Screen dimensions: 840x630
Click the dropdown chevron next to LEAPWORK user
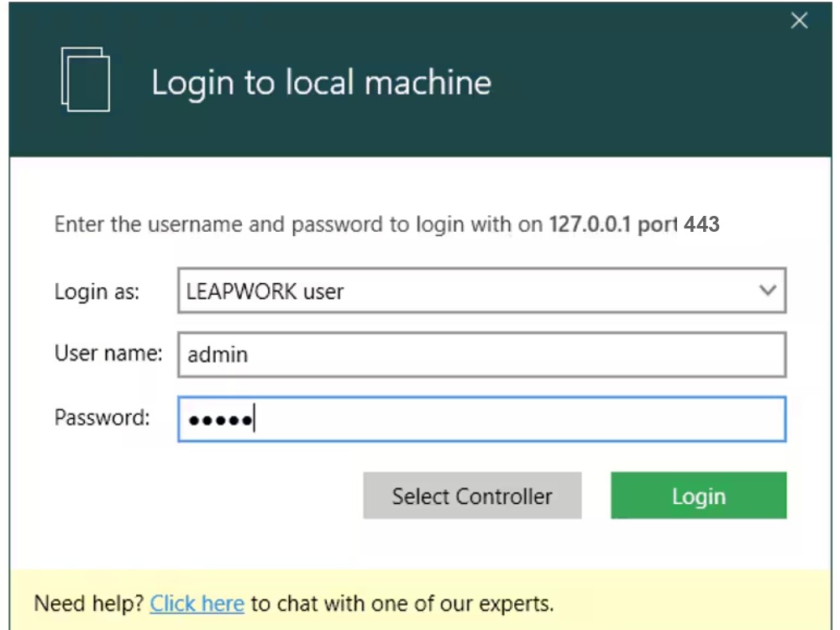click(768, 291)
